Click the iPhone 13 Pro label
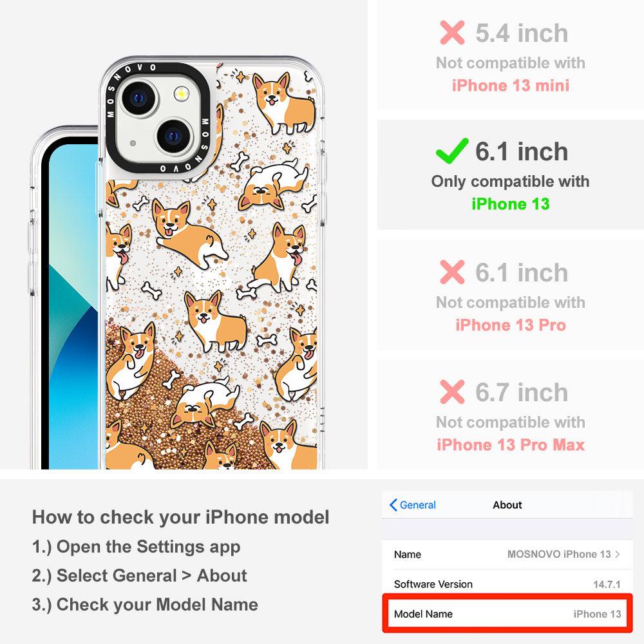The image size is (644, 644). [511, 325]
